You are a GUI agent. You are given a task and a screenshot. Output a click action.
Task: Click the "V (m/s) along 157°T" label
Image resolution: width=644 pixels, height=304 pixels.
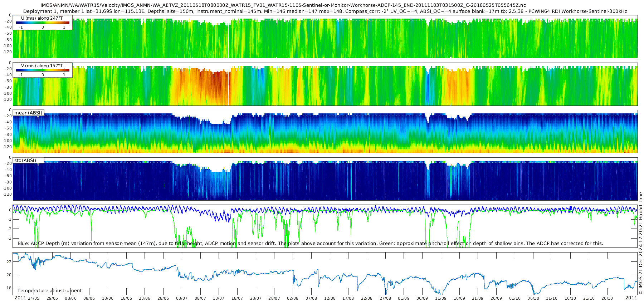42,65
